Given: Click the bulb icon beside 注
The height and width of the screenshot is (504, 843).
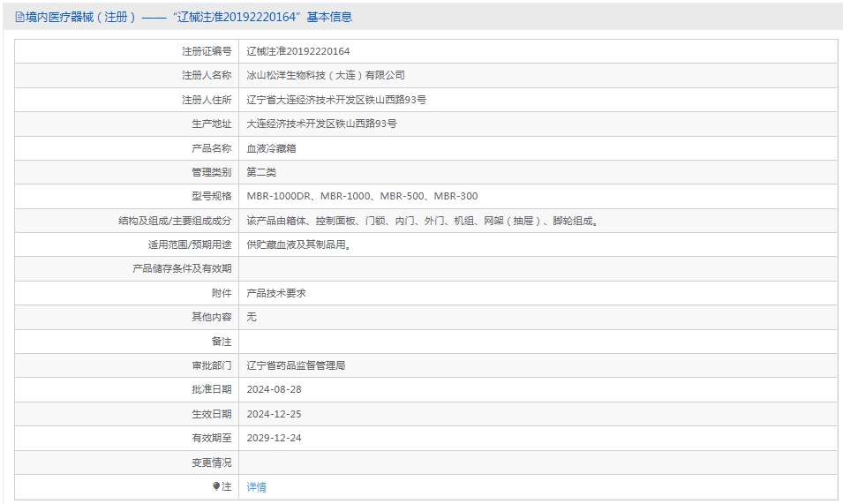Looking at the screenshot, I should pos(216,486).
